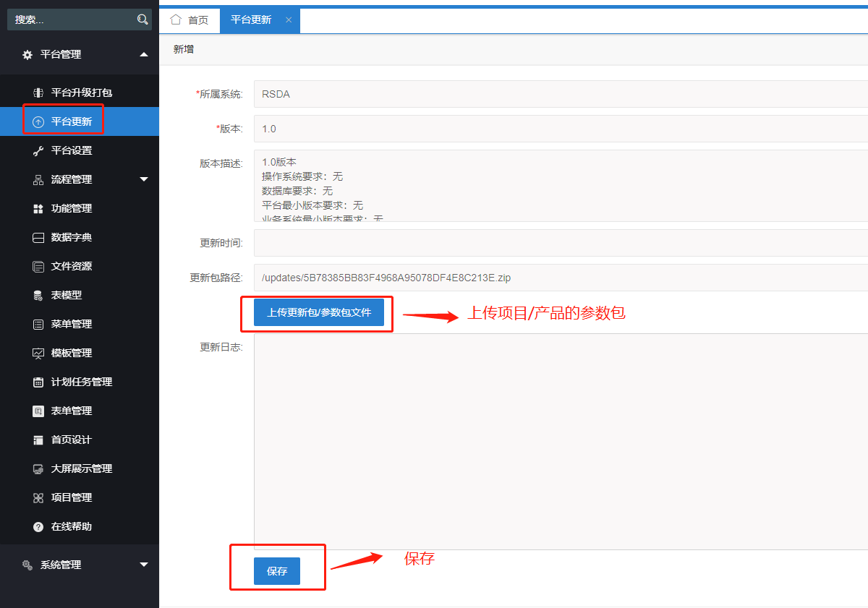Click the 文件资源 icon in sidebar
Viewport: 868px width, 608px height.
[x=38, y=266]
